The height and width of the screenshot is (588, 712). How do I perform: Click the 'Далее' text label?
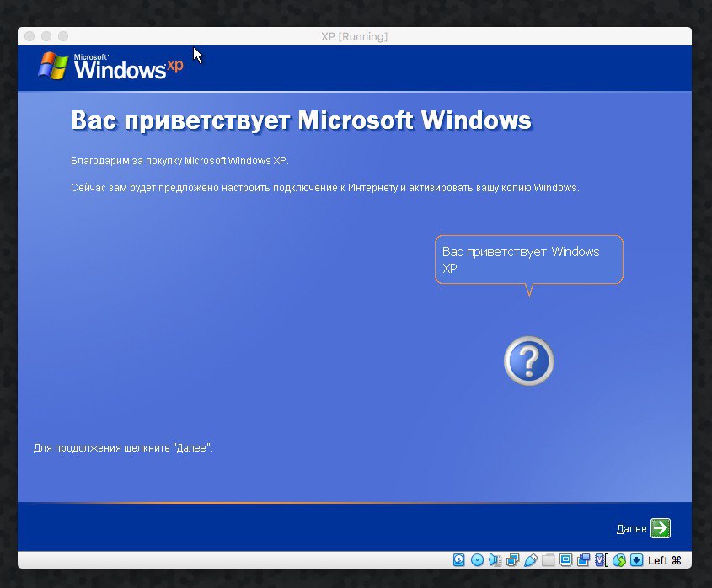pos(631,528)
